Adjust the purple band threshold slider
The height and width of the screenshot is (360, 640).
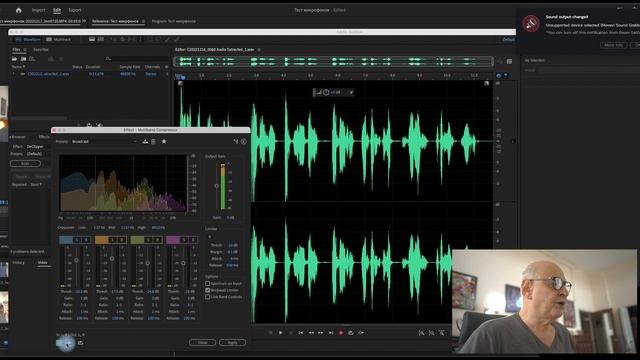pos(183,263)
